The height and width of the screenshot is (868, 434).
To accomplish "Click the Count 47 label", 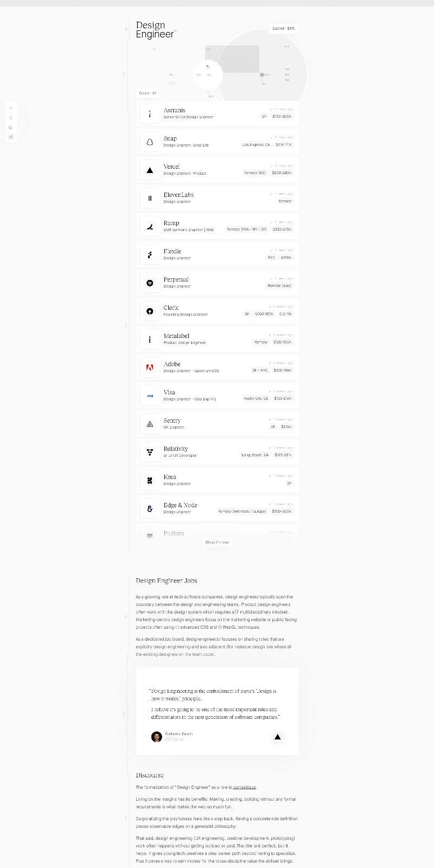I will [148, 93].
